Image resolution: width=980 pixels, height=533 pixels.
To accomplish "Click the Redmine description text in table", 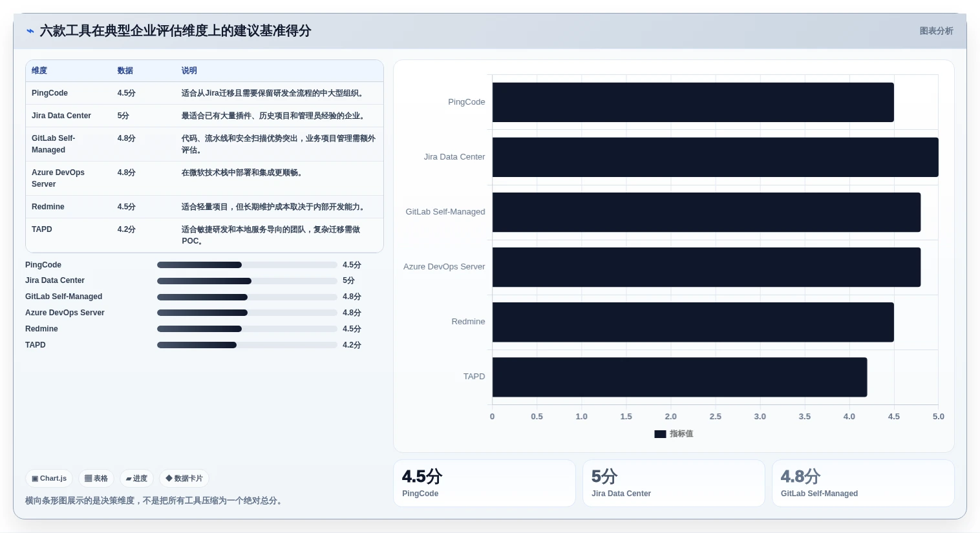I will click(x=275, y=207).
